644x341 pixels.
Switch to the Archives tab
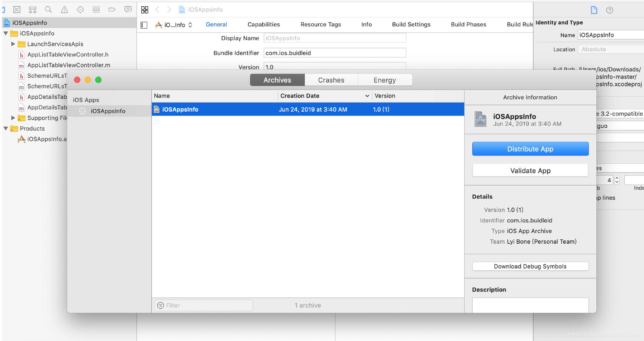click(277, 80)
